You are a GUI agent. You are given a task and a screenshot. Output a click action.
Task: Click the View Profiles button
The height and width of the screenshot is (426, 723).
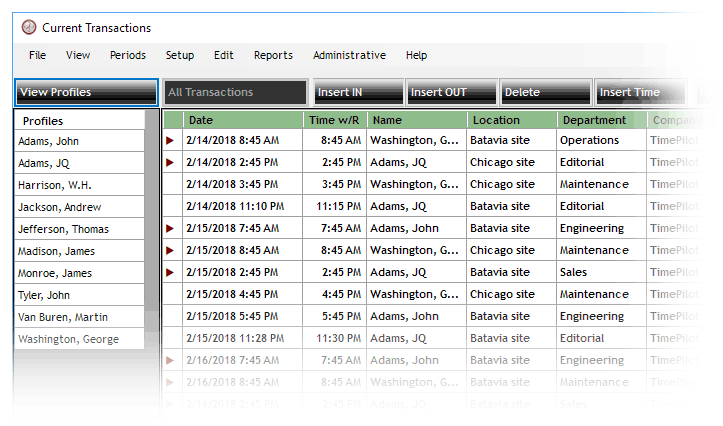(86, 92)
